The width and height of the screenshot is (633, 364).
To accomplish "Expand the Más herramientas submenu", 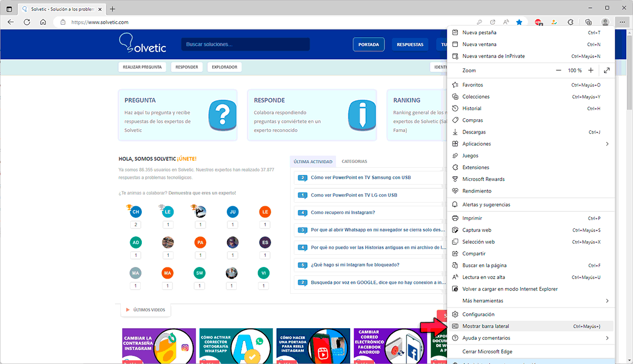I will [531, 301].
